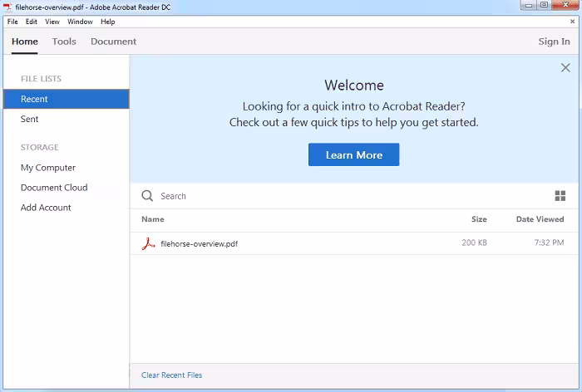Click Acrobat icon in title bar
The image size is (582, 392).
[7, 7]
